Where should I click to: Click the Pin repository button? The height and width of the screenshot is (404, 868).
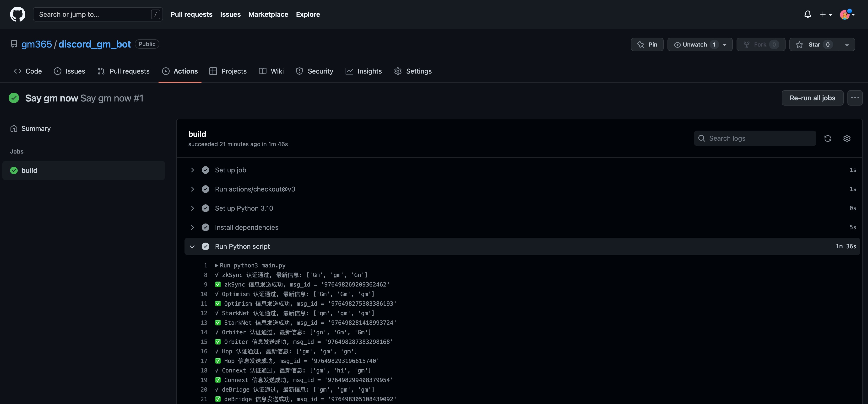click(x=647, y=44)
